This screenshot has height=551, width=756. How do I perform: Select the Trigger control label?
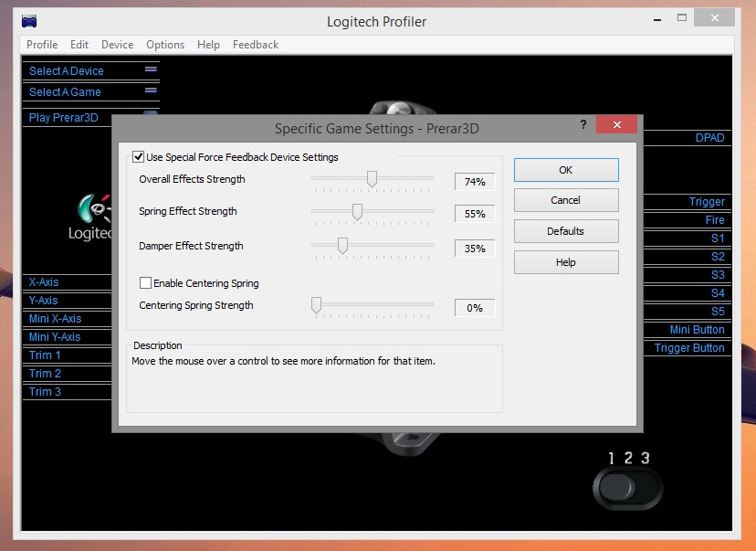pos(707,202)
